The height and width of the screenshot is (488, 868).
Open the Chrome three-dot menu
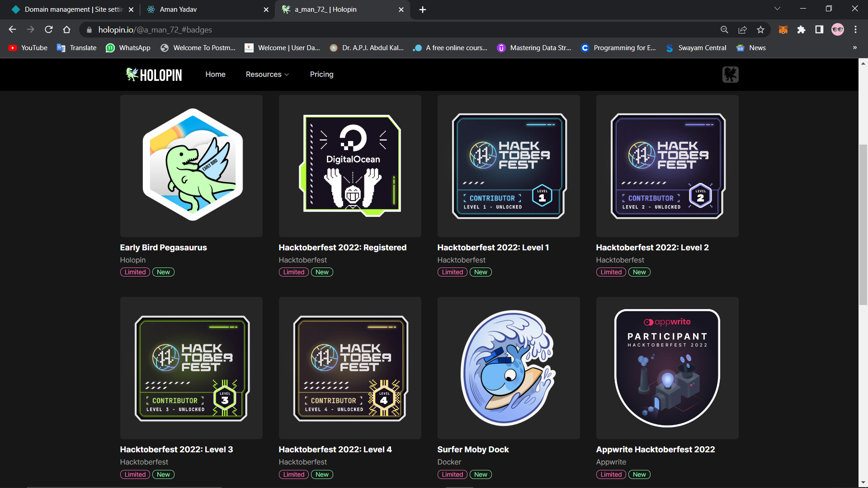tap(855, 30)
